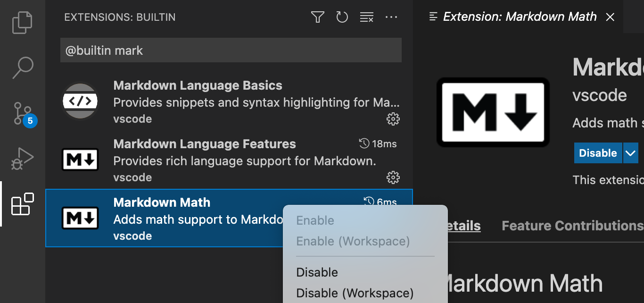Open Views and More Actions ellipsis
644x303 pixels.
391,17
